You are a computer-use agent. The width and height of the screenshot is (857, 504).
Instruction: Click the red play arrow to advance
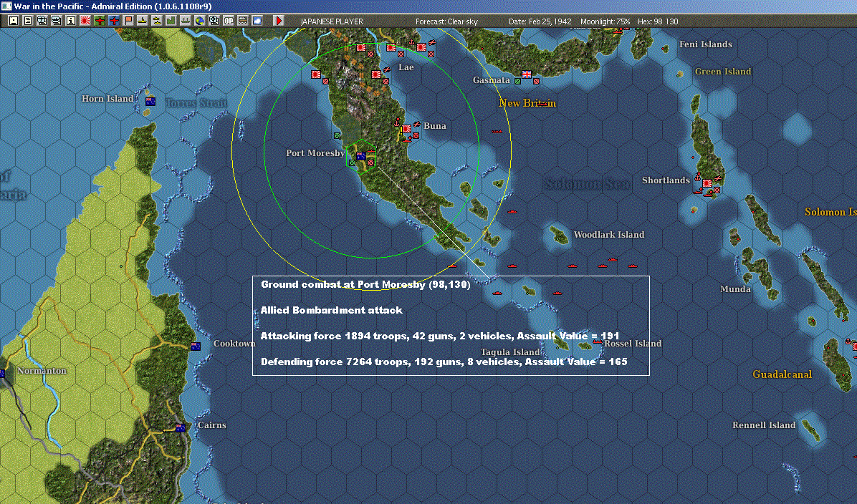[279, 21]
